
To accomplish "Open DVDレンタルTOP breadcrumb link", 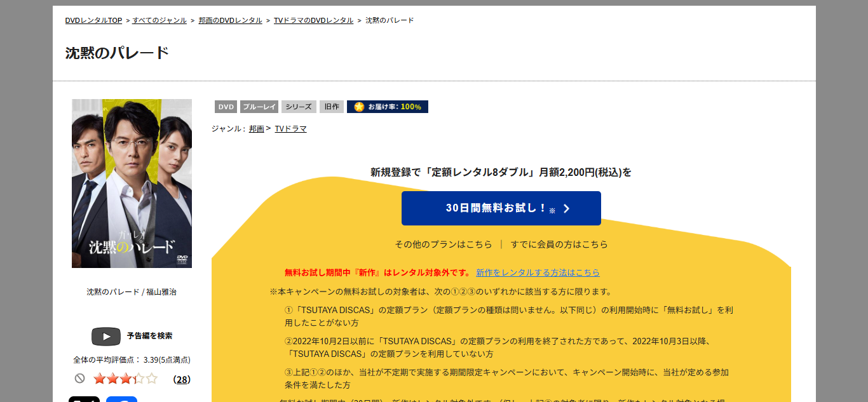I will point(93,20).
